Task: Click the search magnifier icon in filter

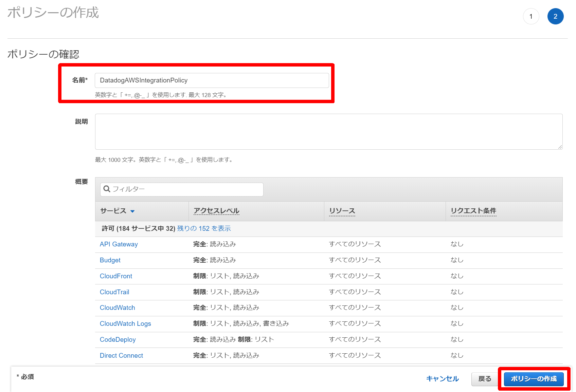Action: 107,189
